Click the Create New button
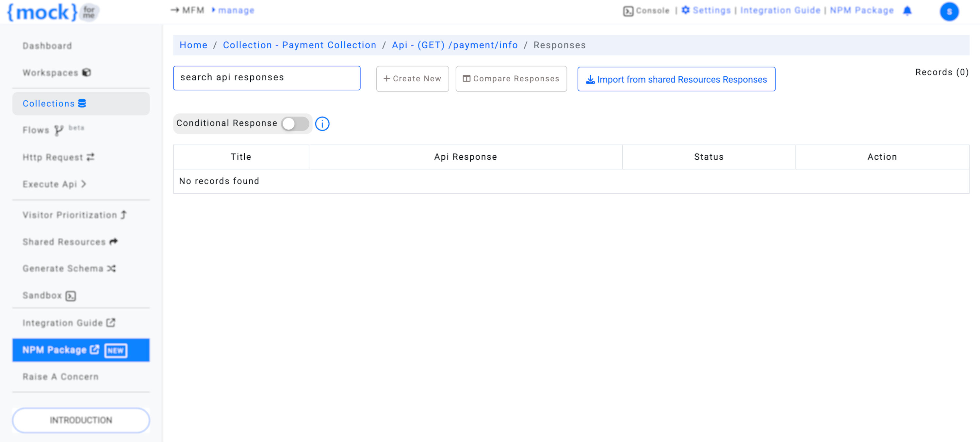The width and height of the screenshot is (980, 442). (x=412, y=79)
